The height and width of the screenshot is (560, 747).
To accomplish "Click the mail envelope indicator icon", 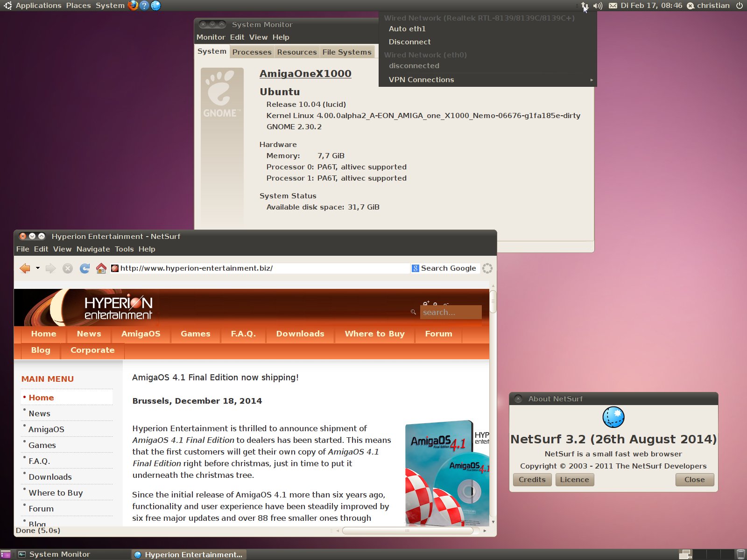I will pyautogui.click(x=613, y=6).
